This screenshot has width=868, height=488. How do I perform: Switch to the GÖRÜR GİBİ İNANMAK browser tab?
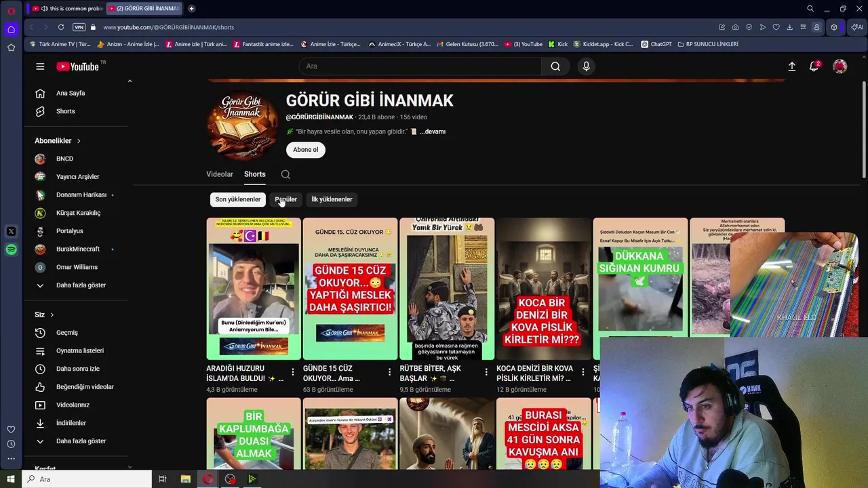(x=144, y=9)
